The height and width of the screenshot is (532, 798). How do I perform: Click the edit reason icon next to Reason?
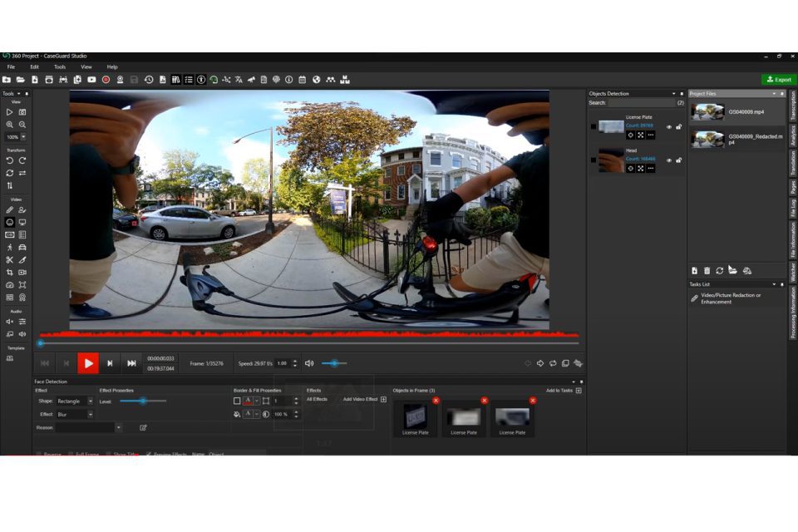pyautogui.click(x=143, y=427)
